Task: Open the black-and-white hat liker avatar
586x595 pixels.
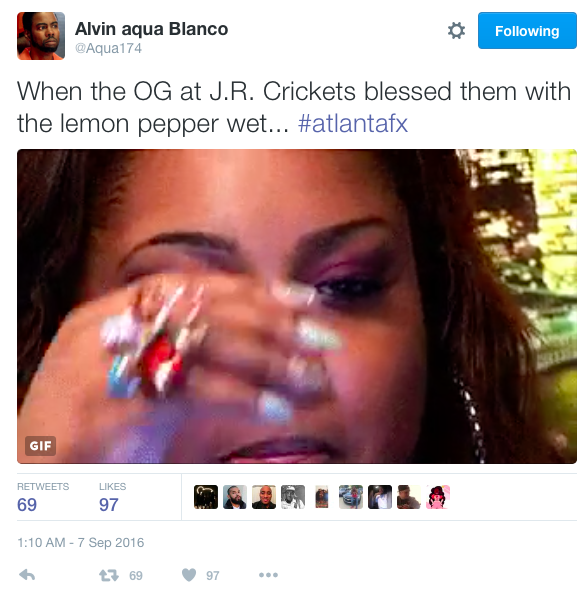Action: point(293,497)
